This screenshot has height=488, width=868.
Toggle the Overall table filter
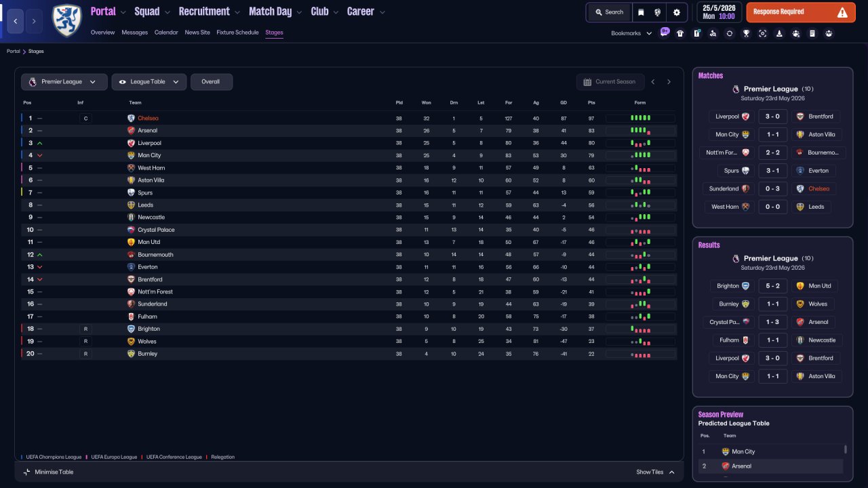point(212,82)
